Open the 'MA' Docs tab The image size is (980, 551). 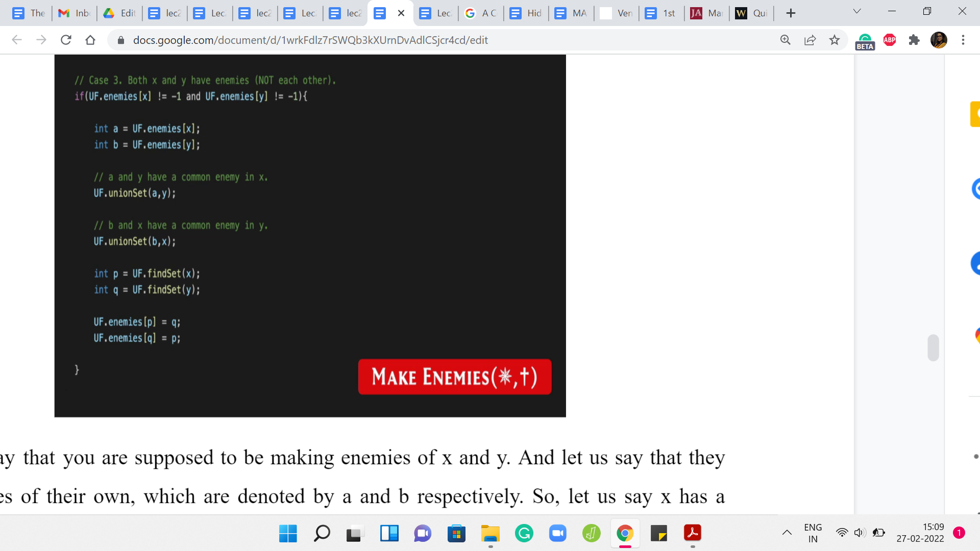571,13
